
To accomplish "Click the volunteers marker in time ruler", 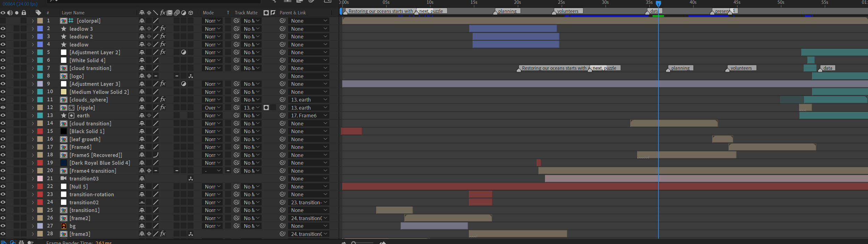I will 567,11.
